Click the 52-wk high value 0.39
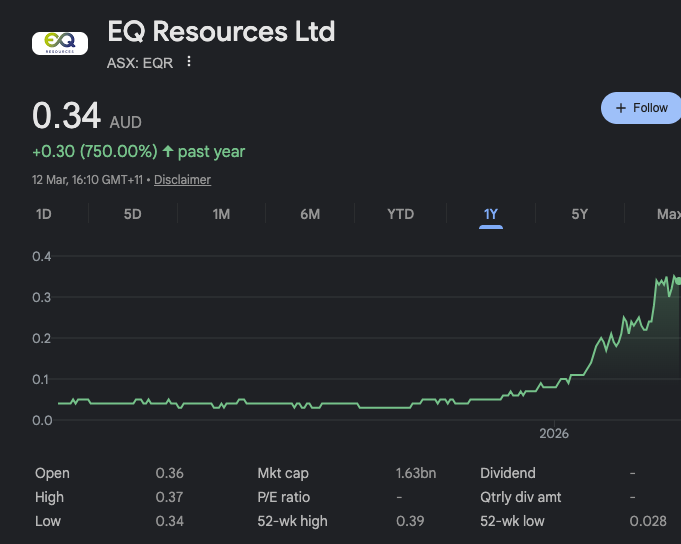 [410, 521]
